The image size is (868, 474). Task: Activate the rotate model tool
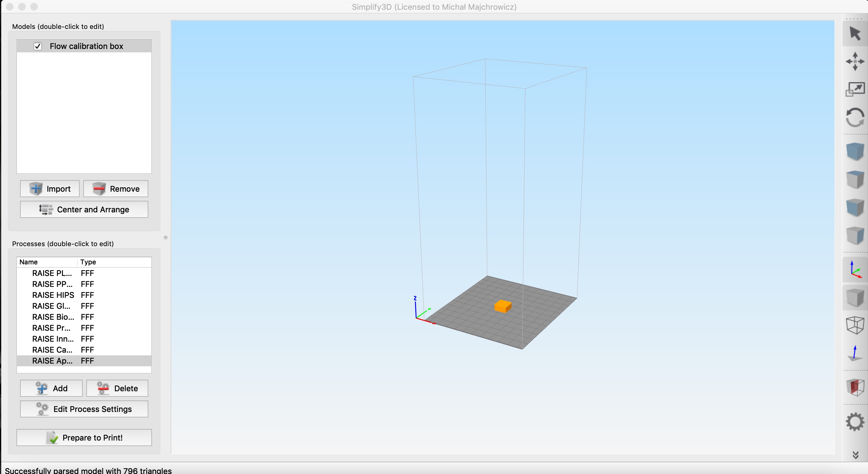pyautogui.click(x=855, y=117)
